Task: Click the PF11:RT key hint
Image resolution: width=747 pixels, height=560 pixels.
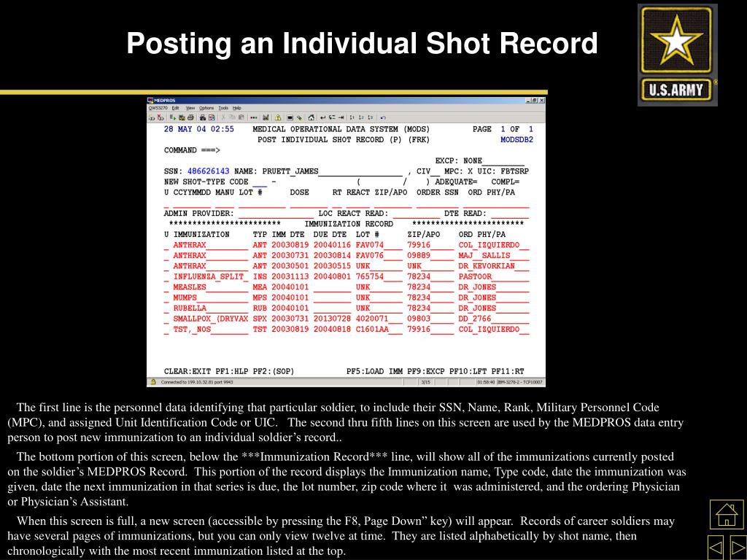Action: coord(508,371)
